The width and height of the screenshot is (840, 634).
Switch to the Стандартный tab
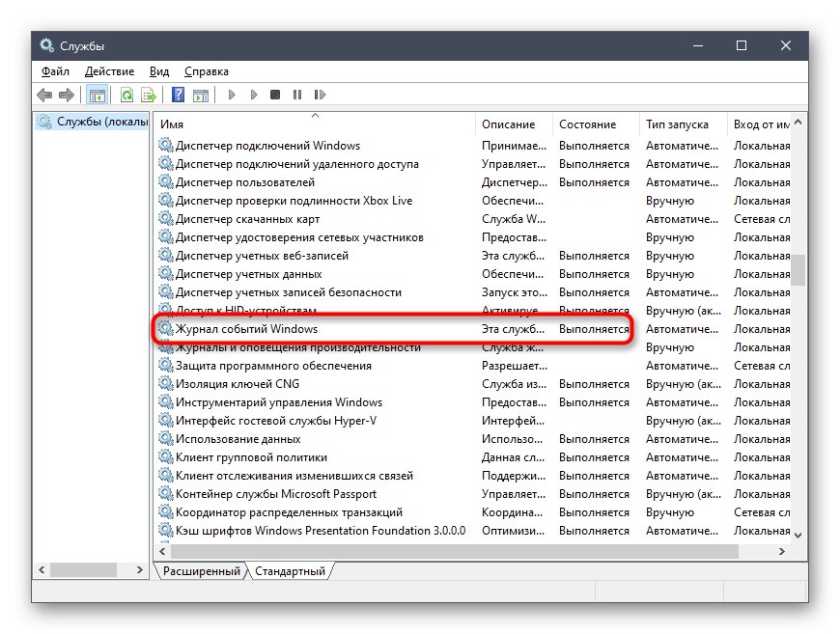(x=292, y=570)
